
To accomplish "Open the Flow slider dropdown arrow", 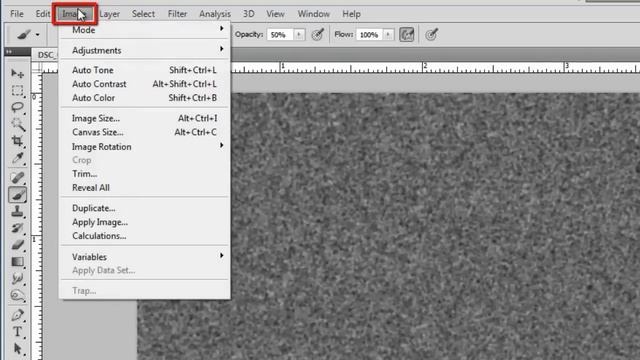I will (x=388, y=35).
